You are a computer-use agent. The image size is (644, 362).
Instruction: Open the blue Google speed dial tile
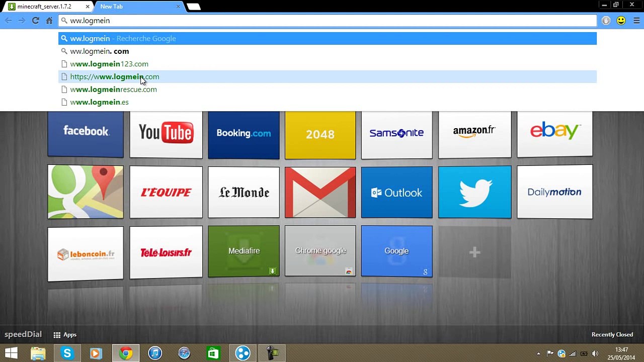coord(396,251)
